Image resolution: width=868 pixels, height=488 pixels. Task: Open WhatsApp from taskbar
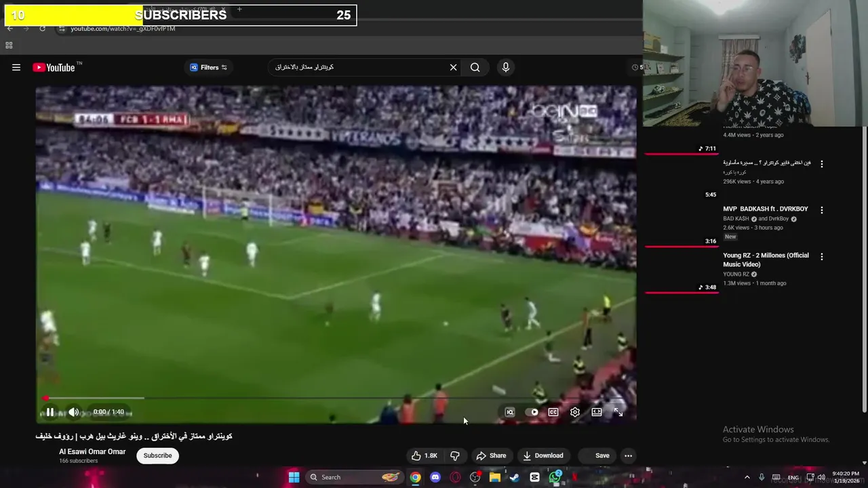pos(555,477)
